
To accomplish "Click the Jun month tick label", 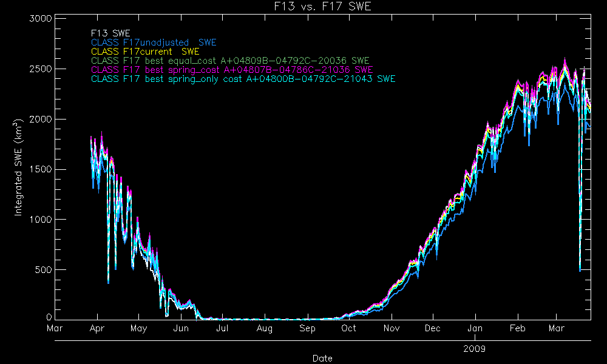I will pos(181,329).
